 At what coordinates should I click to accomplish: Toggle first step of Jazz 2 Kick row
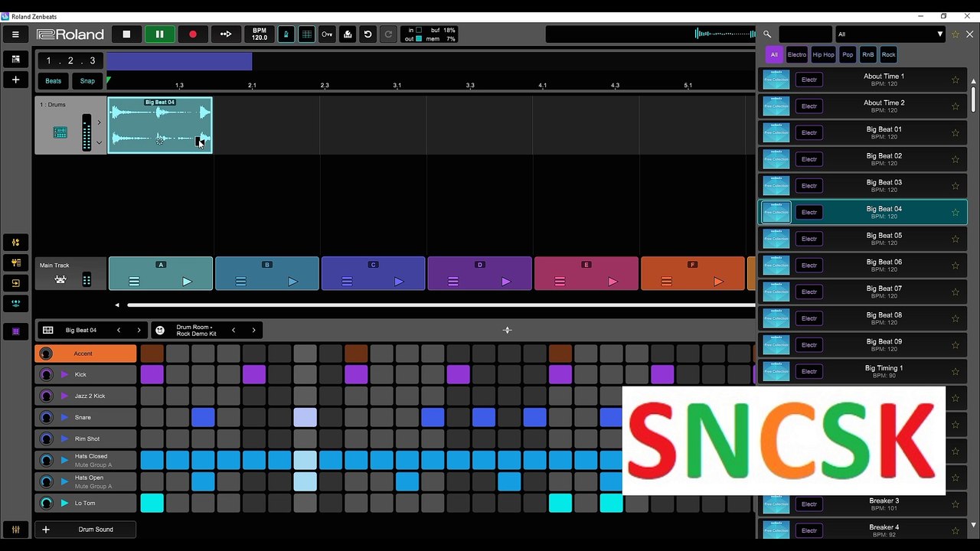[152, 396]
